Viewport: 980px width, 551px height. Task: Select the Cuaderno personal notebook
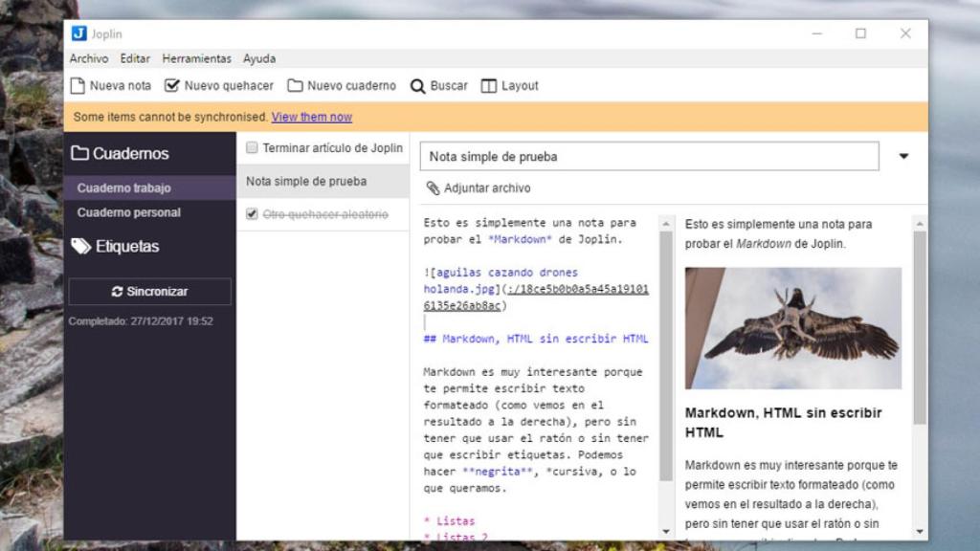click(x=131, y=212)
